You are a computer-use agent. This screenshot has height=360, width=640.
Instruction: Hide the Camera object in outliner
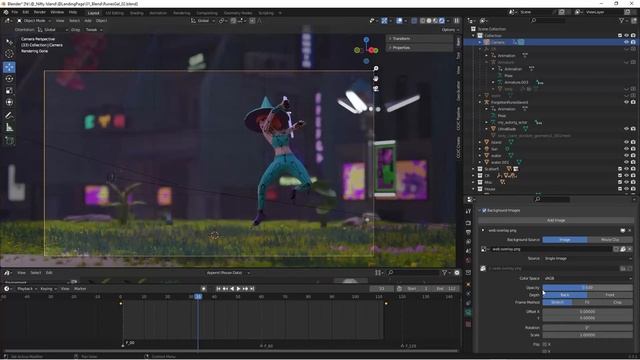(x=626, y=42)
